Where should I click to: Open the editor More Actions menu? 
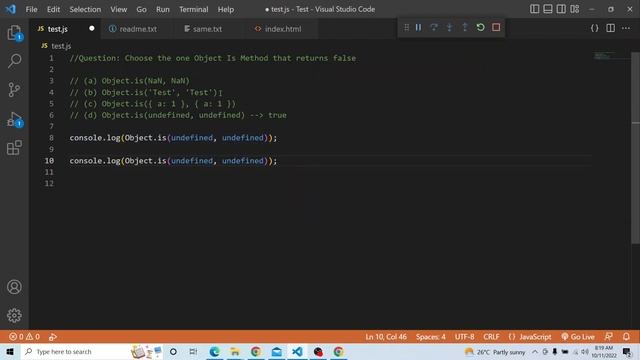(626, 28)
